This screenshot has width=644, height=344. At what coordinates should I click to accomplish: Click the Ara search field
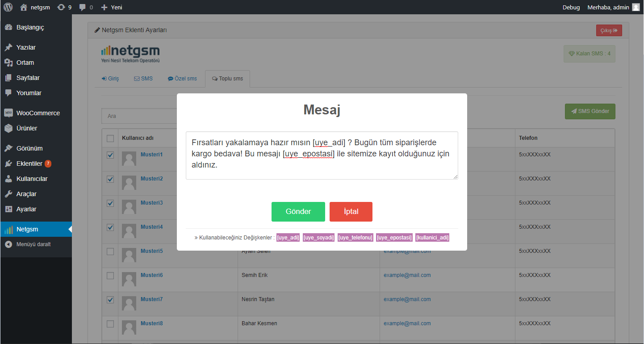point(139,116)
